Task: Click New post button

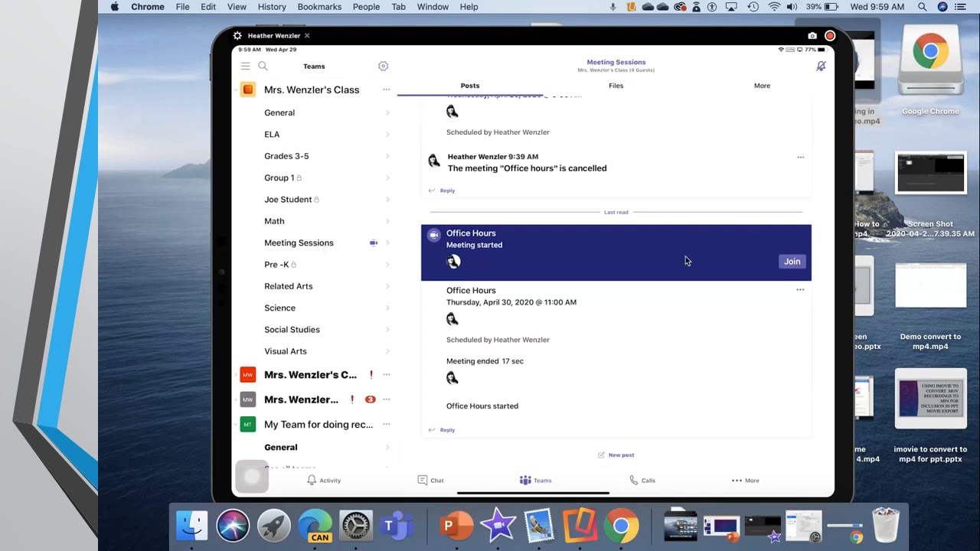Action: pos(616,455)
